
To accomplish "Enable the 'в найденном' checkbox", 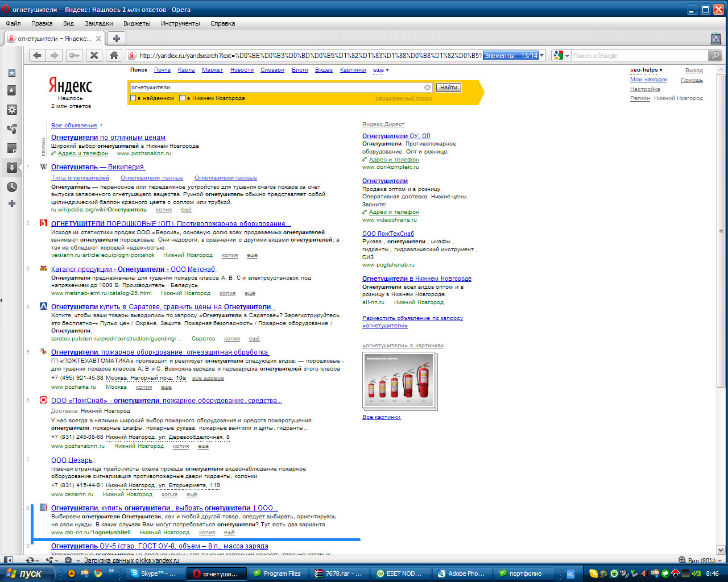I will pos(134,98).
